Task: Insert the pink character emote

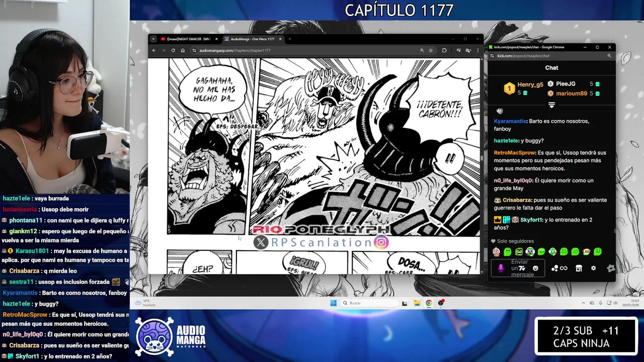Action: click(x=497, y=251)
